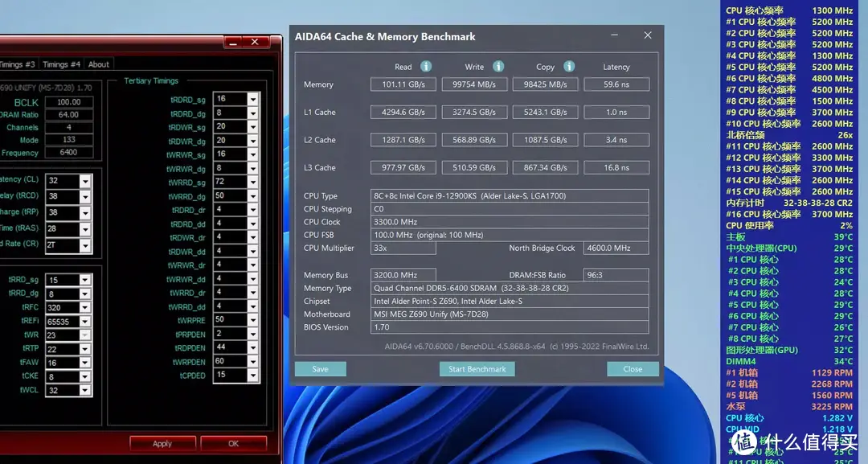Viewport: 868px width, 464px height.
Task: Click the DRAM:FSB Ratio field 96:3
Action: pyautogui.click(x=616, y=275)
